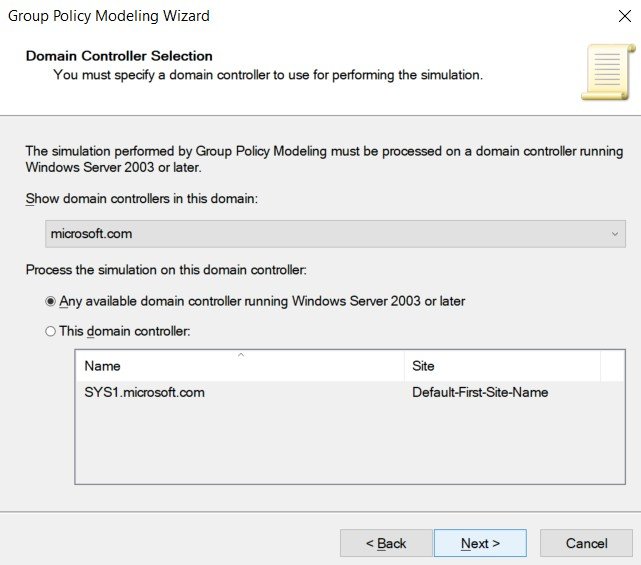Click the Default-First-Site-Name cell
Viewport: 641px width, 565px height.
(480, 392)
